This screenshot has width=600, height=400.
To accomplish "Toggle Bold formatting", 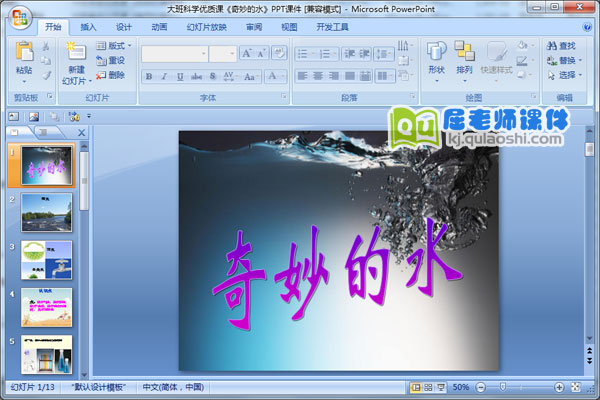I will pos(149,76).
